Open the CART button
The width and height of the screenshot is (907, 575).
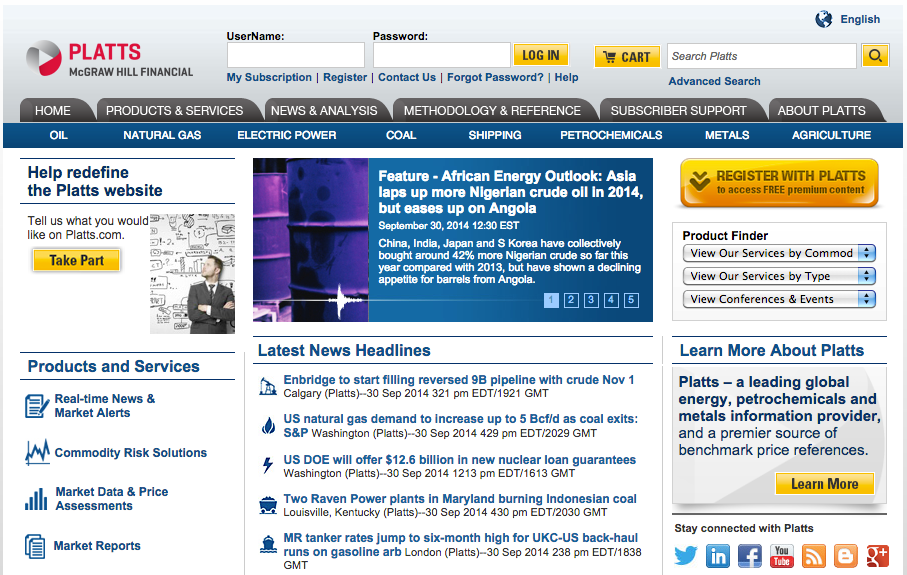pyautogui.click(x=627, y=57)
